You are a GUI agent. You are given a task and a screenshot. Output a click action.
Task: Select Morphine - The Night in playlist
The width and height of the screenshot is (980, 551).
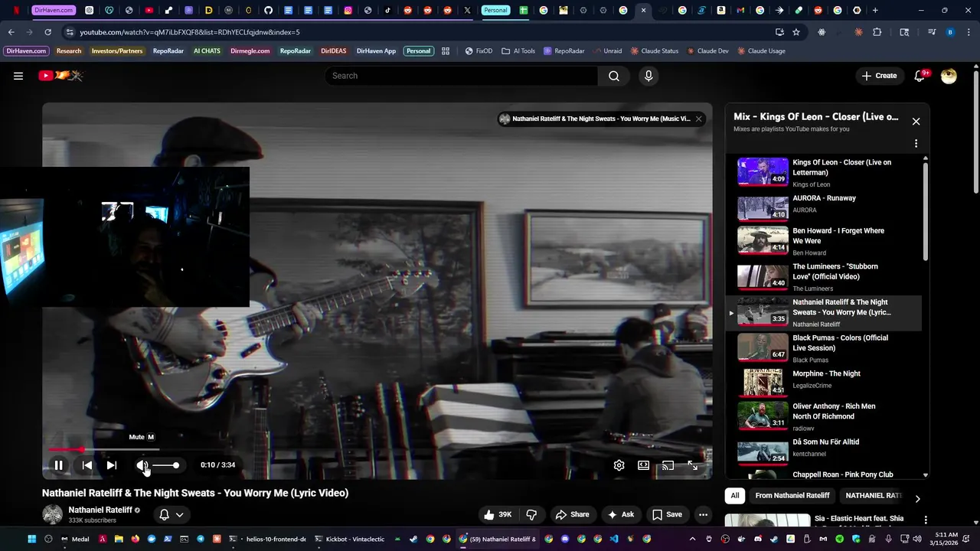click(824, 383)
